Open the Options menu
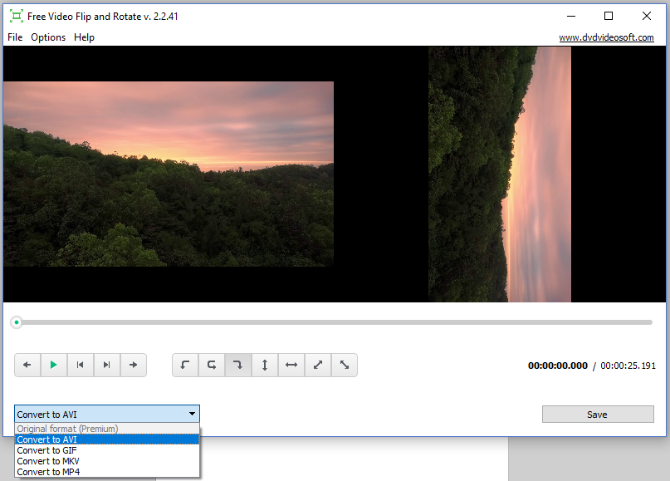This screenshot has height=481, width=670. coord(48,37)
